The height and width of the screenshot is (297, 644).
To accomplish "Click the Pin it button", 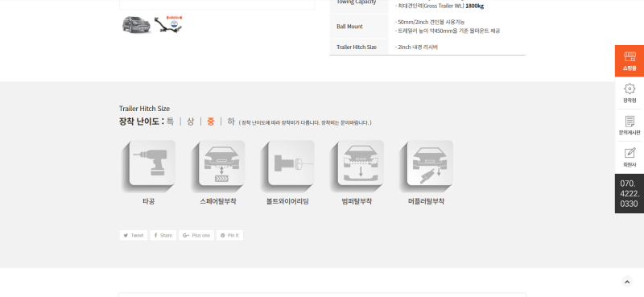I will point(229,235).
